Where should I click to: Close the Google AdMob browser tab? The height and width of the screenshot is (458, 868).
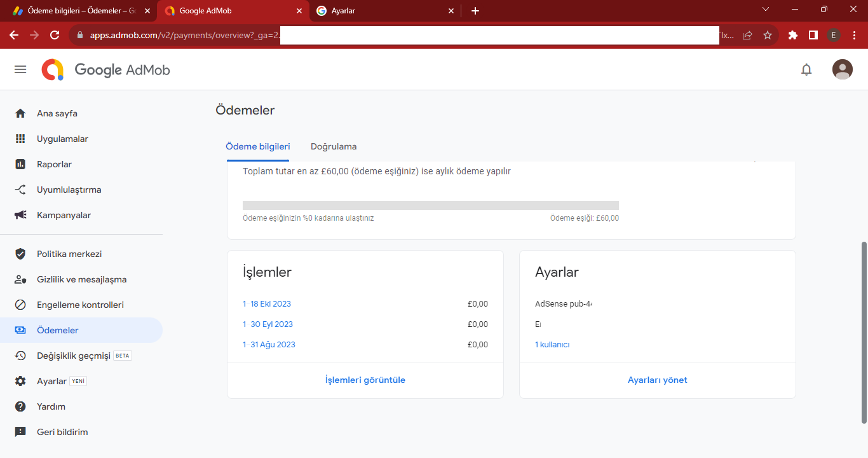point(299,11)
